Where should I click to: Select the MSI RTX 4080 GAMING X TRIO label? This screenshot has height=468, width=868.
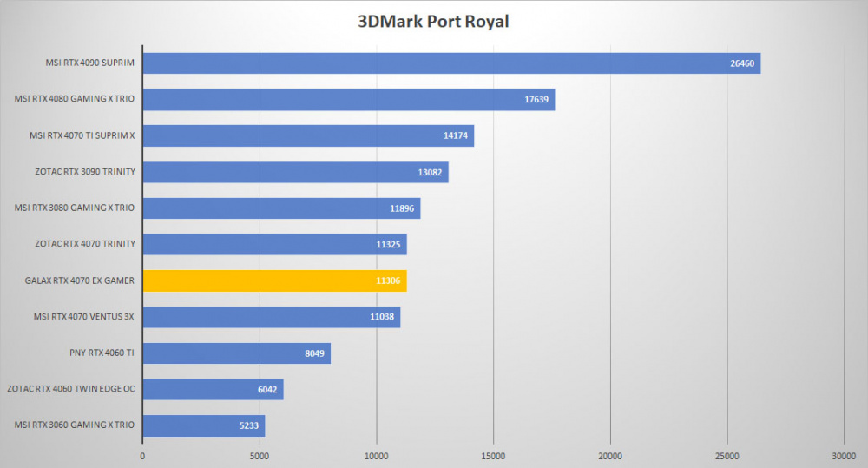click(x=74, y=99)
